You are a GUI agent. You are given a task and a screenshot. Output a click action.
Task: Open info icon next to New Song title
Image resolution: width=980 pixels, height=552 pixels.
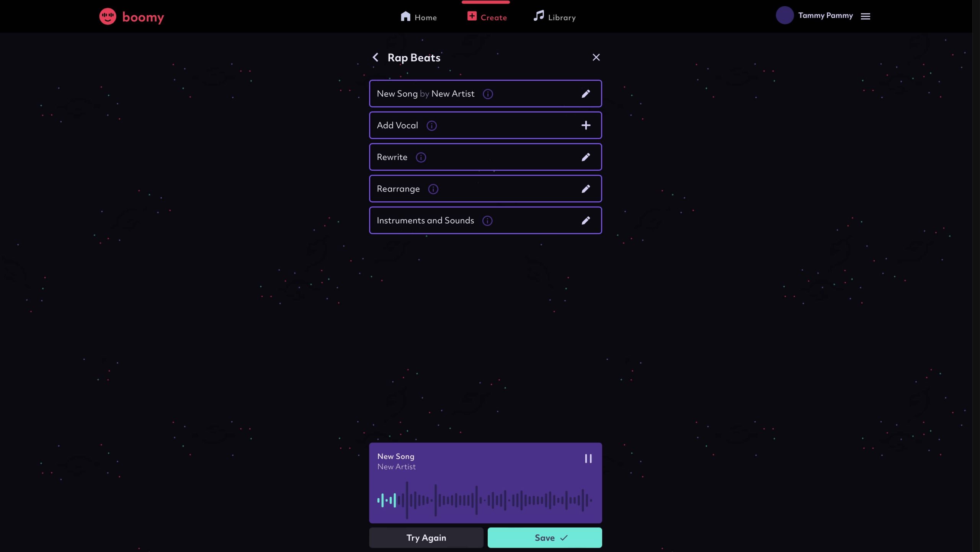[488, 94]
